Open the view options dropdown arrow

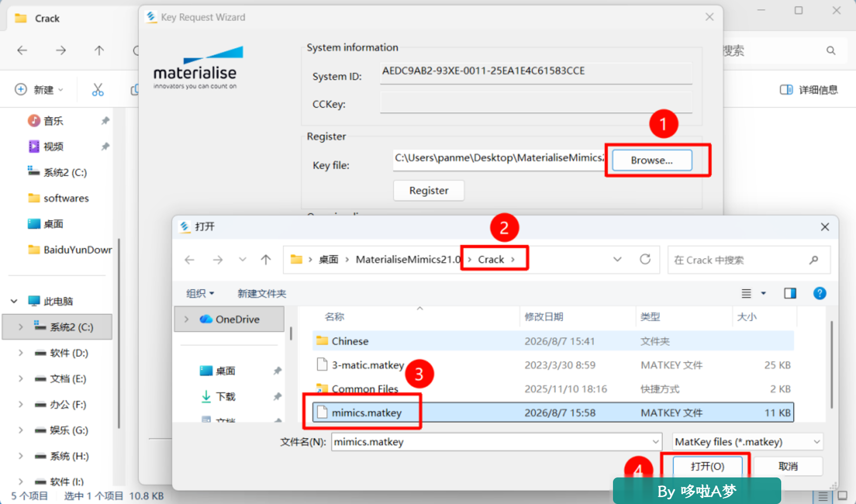764,294
